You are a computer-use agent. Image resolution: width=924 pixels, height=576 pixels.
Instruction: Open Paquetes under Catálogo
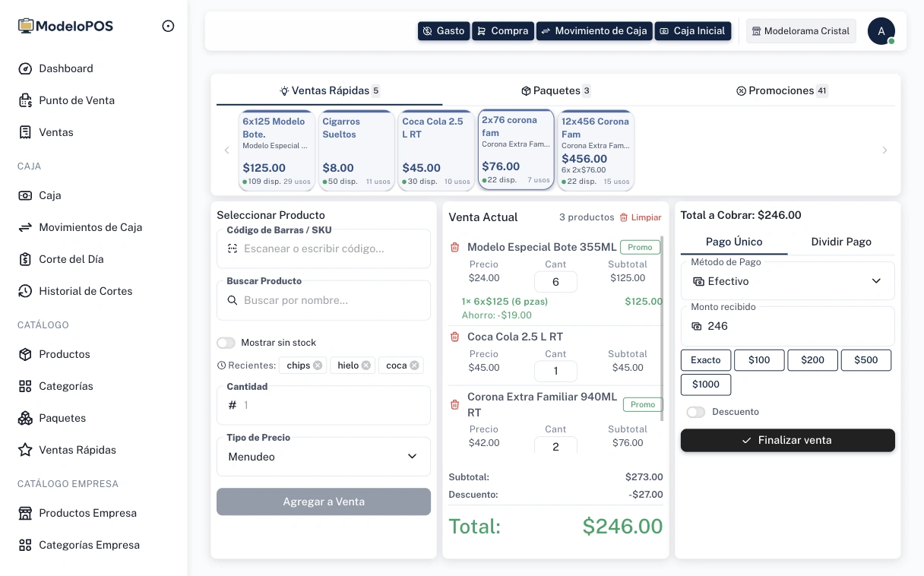pos(62,418)
